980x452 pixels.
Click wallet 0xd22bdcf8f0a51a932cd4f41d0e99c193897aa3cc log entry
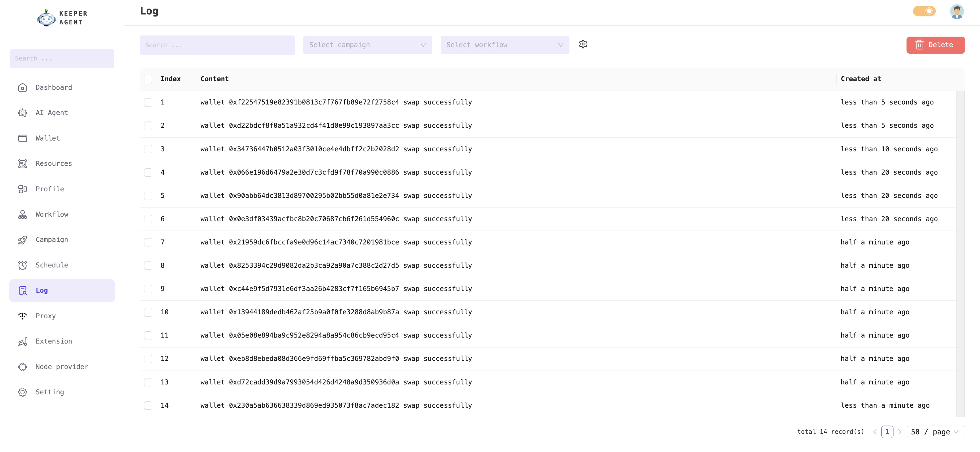pos(336,126)
